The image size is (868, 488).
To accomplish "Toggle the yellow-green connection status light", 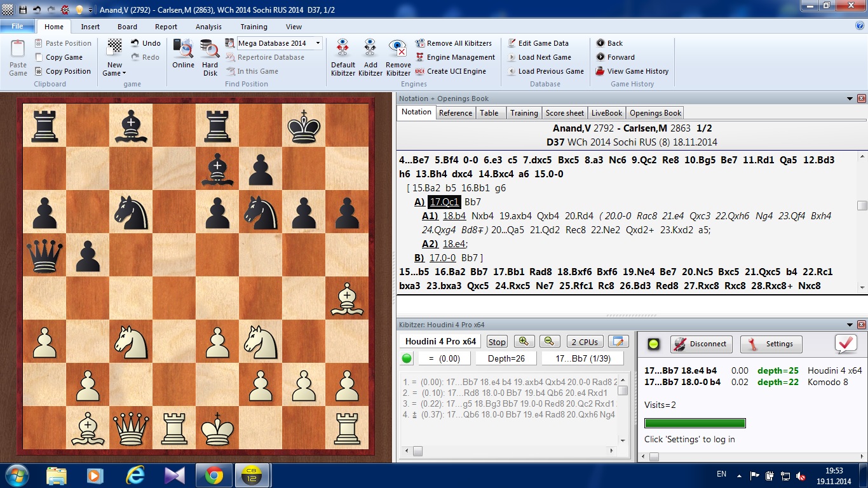I will 653,344.
